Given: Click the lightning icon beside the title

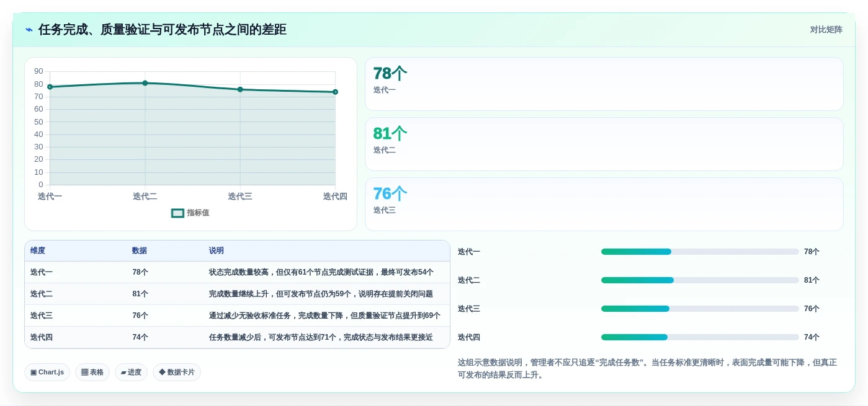Looking at the screenshot, I should pyautogui.click(x=29, y=30).
